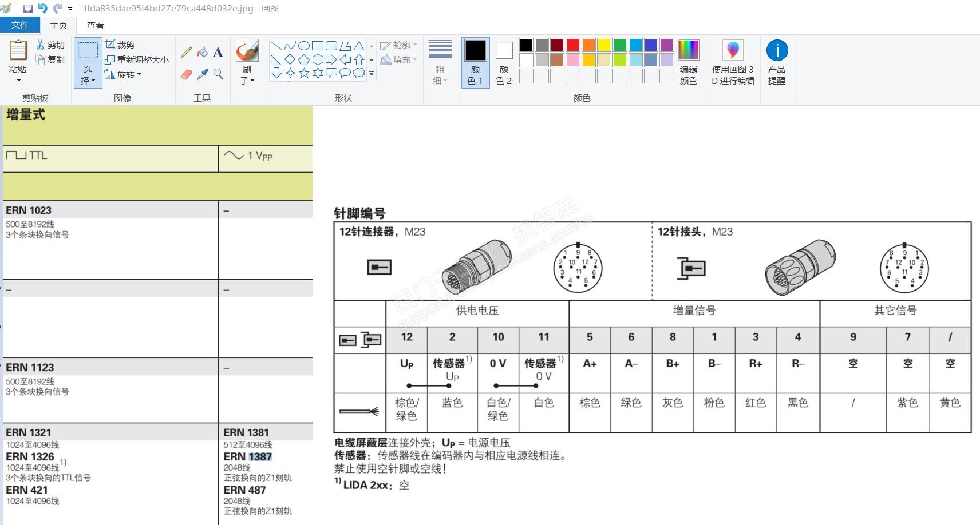This screenshot has width=980, height=525.
Task: Choose the Rectangle shape
Action: pos(318,46)
